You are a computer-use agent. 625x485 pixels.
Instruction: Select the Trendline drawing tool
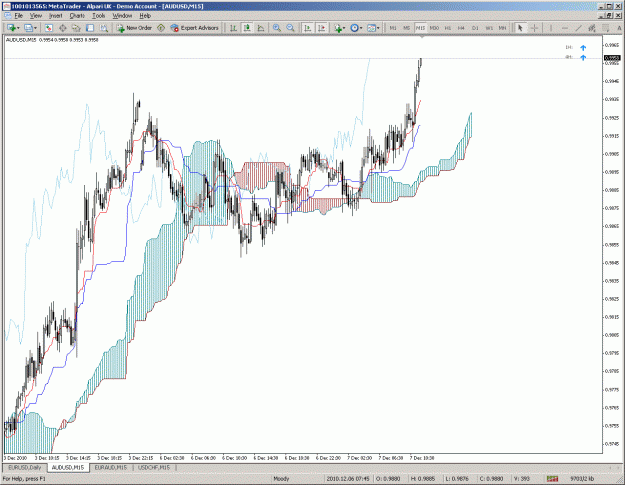click(x=578, y=28)
